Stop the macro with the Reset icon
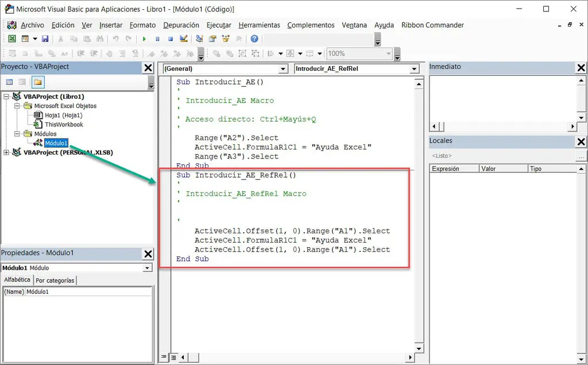The image size is (588, 365). (171, 39)
